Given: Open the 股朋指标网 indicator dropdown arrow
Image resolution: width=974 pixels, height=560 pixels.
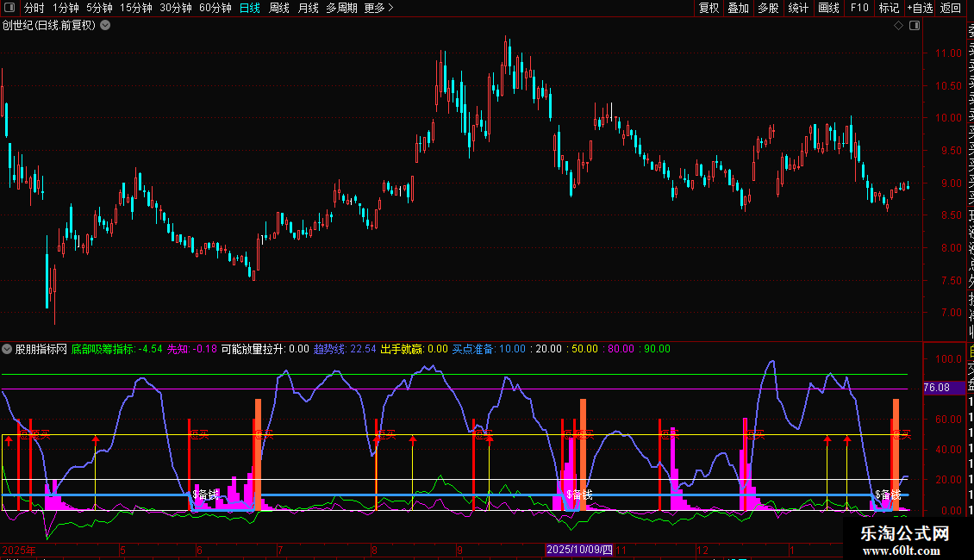Looking at the screenshot, I should click(x=8, y=349).
